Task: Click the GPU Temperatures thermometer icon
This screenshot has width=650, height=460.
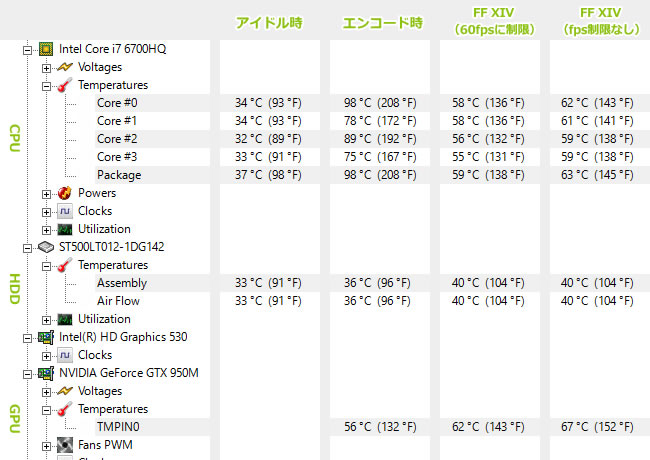Action: [65, 409]
